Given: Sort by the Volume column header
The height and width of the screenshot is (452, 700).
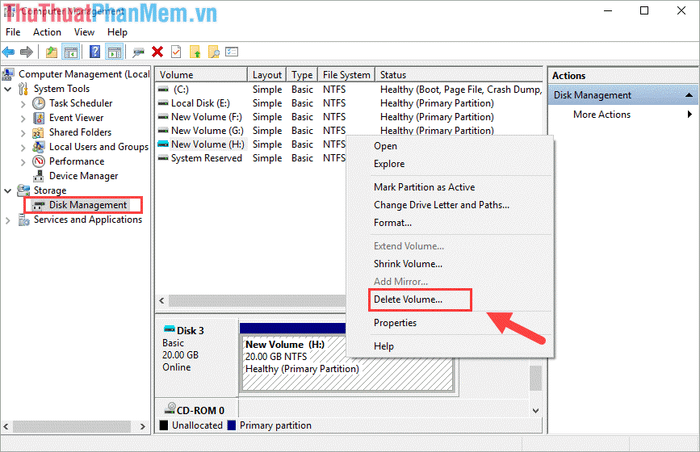Looking at the screenshot, I should pos(201,75).
